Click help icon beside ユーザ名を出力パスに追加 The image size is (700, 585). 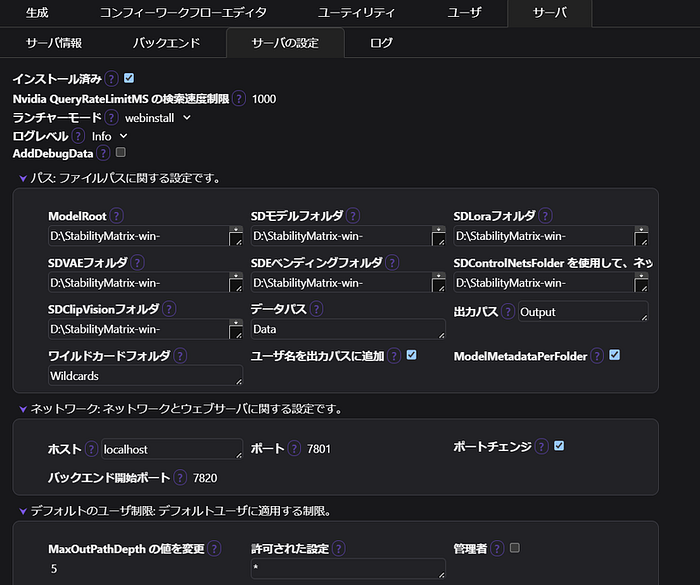tap(394, 356)
